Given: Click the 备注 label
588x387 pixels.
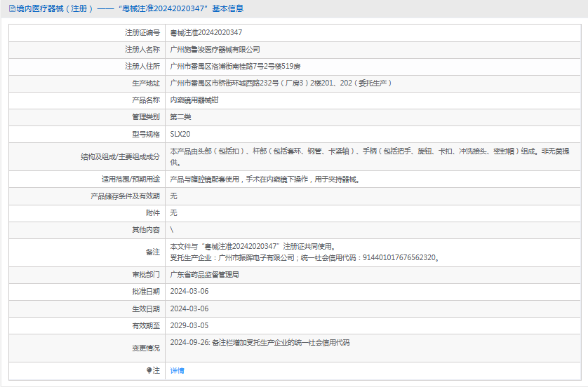Looking at the screenshot, I should 153,252.
